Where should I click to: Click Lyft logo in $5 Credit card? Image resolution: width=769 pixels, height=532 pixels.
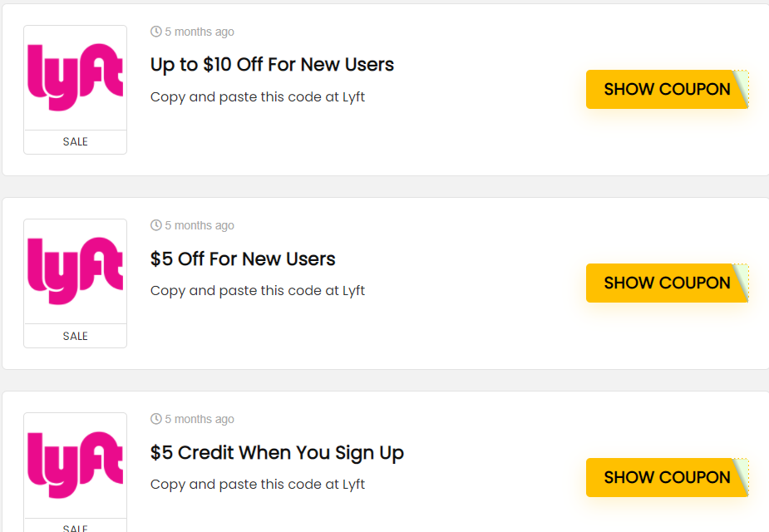(x=75, y=465)
